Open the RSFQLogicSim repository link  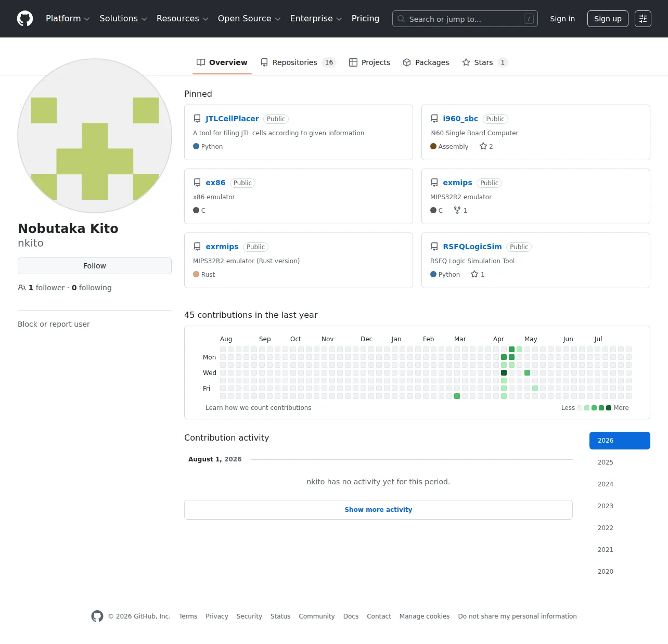(472, 247)
